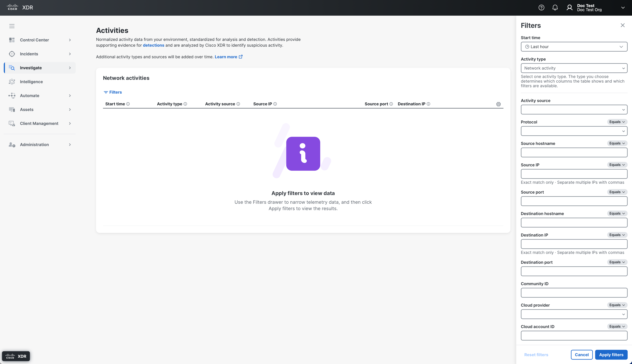The image size is (632, 364).
Task: Open the notifications bell icon
Action: tap(555, 8)
